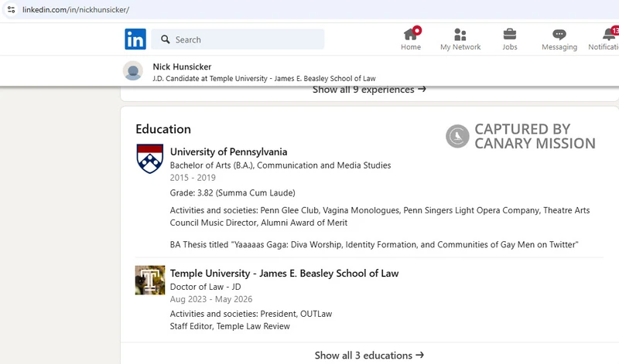Image resolution: width=619 pixels, height=364 pixels.
Task: Click "Grade: 3.82 (Summa Cum Laude)"
Action: click(233, 193)
